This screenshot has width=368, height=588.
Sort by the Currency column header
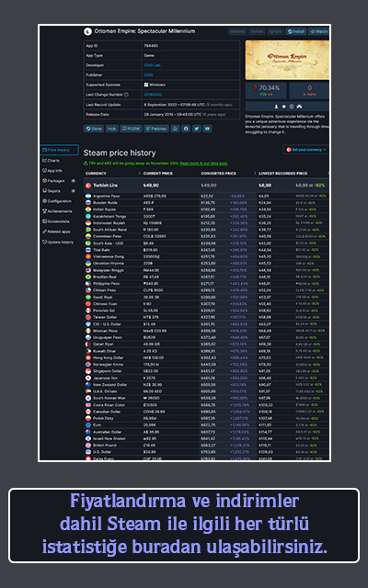tap(96, 174)
